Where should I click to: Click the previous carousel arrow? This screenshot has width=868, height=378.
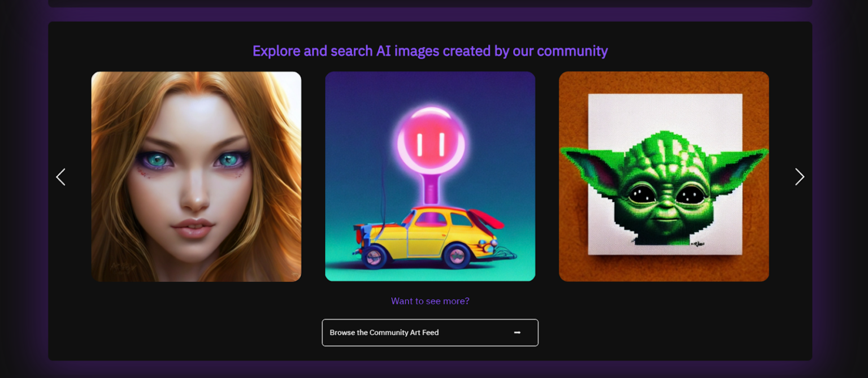(x=61, y=177)
